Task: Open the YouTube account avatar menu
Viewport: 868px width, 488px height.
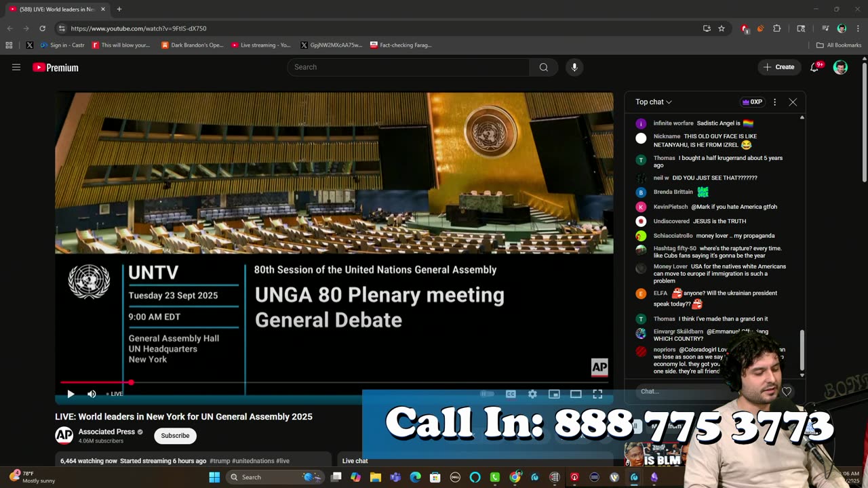Action: (x=840, y=67)
